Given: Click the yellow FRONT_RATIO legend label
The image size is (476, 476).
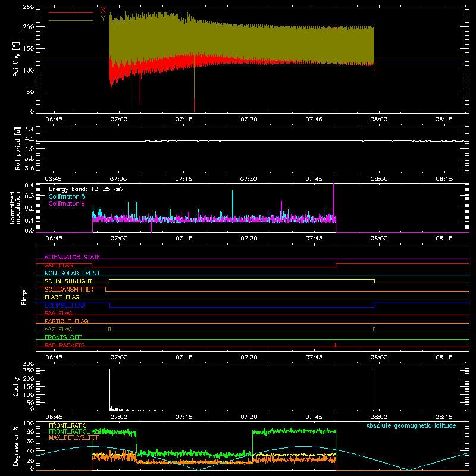Looking at the screenshot, I should [68, 425].
